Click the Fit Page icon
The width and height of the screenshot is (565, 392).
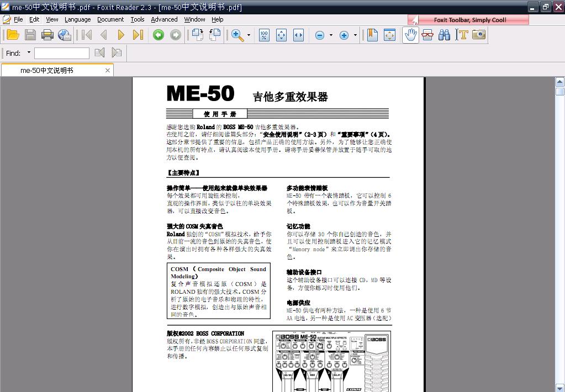pos(281,35)
